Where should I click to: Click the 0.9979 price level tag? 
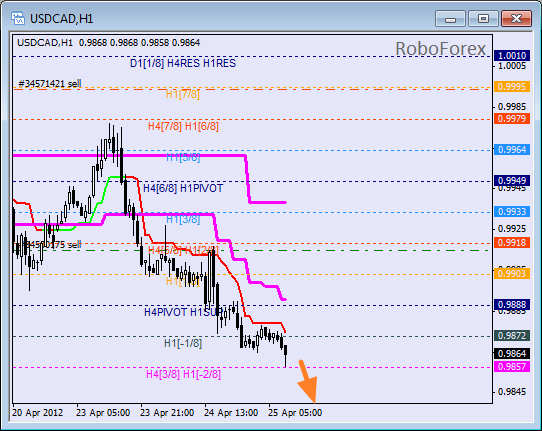[512, 119]
